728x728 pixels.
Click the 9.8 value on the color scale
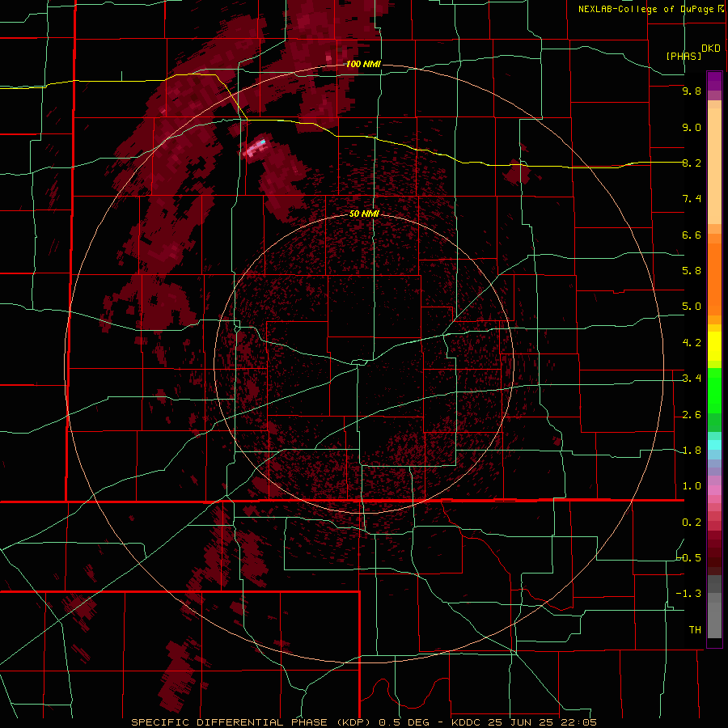point(692,91)
